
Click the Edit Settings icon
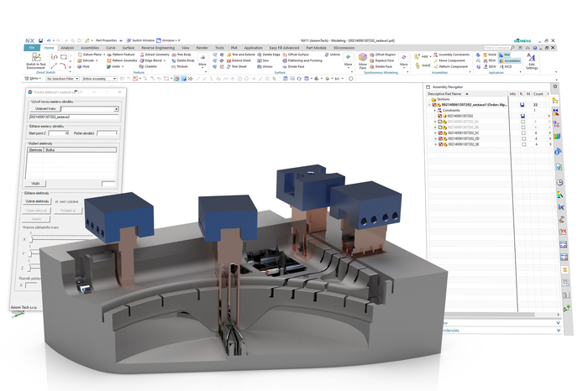(x=532, y=61)
